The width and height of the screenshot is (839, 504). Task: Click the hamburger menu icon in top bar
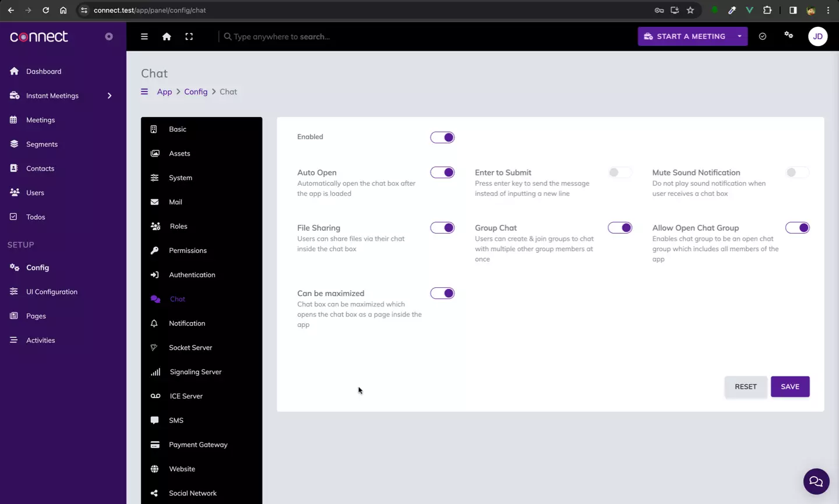[x=144, y=36]
